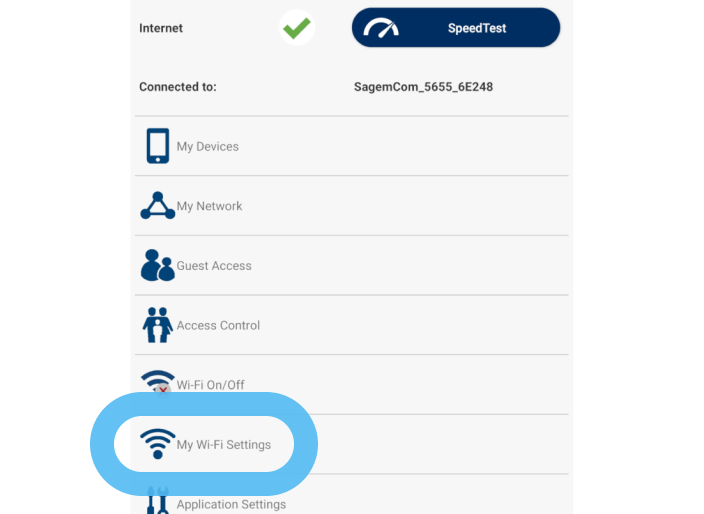Screen dimensions: 704x514
Task: Click the My Network triangle nodes icon
Action: click(158, 206)
